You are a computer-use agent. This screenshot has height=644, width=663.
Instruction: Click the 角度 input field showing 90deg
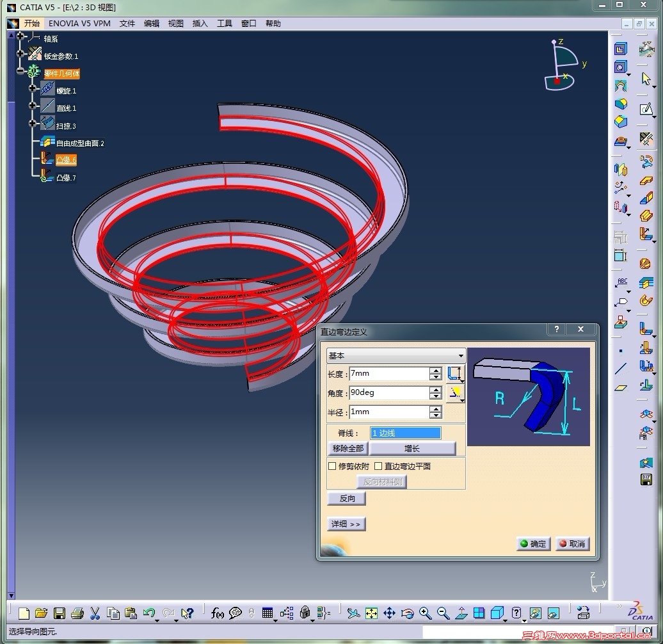tap(390, 393)
